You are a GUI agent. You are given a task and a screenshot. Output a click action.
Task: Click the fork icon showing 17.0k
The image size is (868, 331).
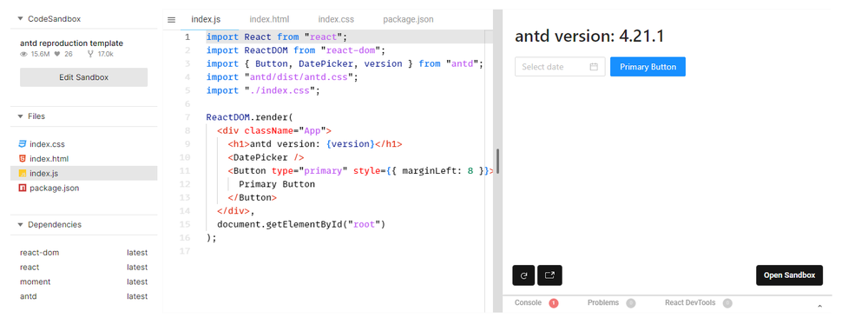coord(91,55)
